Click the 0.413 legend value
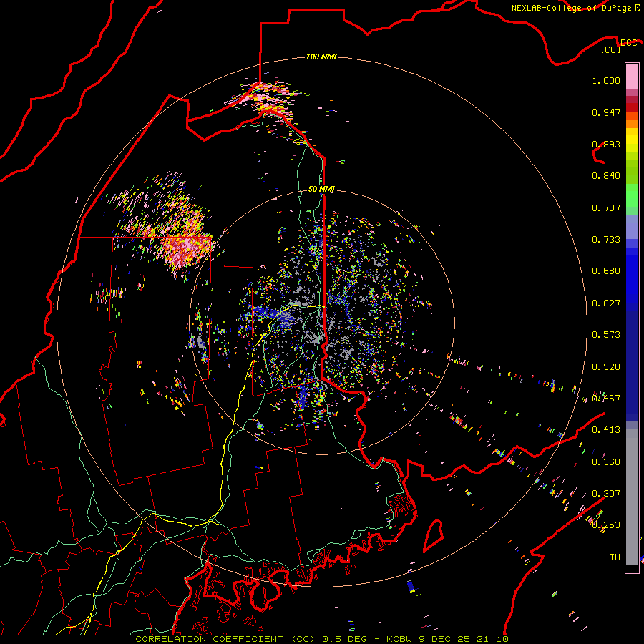 point(606,430)
